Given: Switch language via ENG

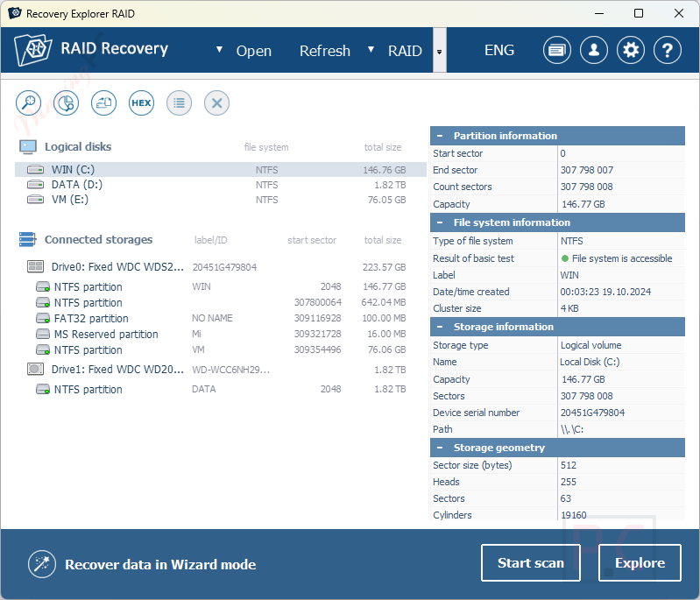Looking at the screenshot, I should [x=499, y=50].
